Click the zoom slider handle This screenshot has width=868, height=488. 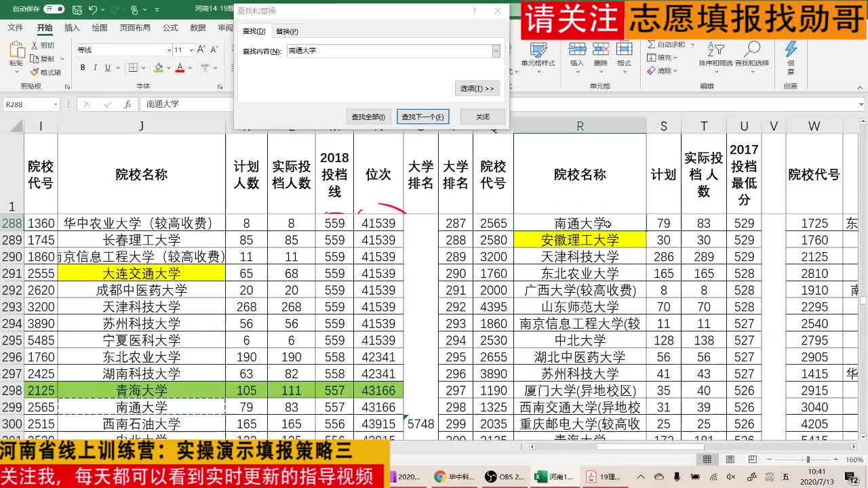(x=808, y=460)
